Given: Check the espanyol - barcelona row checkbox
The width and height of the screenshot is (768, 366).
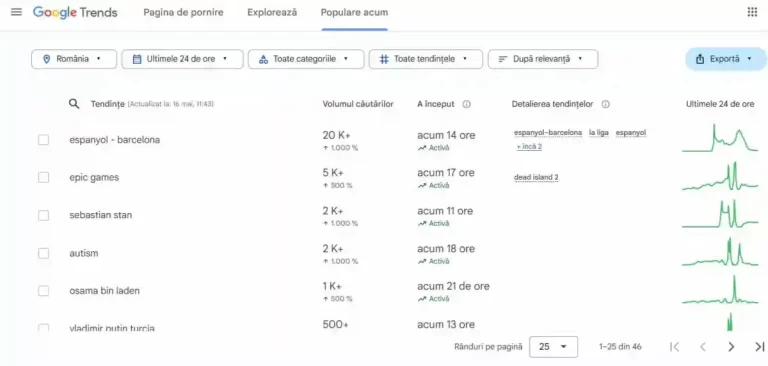Looking at the screenshot, I should 44,140.
